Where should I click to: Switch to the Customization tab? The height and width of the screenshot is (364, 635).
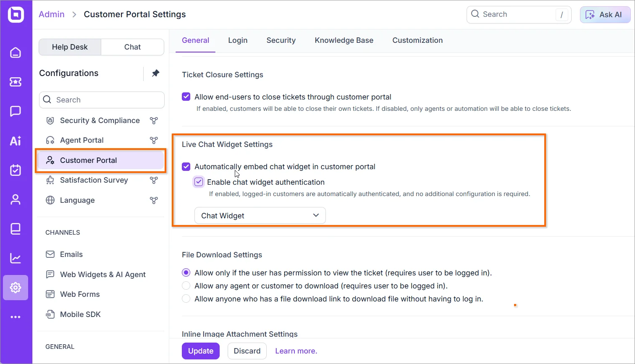[417, 40]
